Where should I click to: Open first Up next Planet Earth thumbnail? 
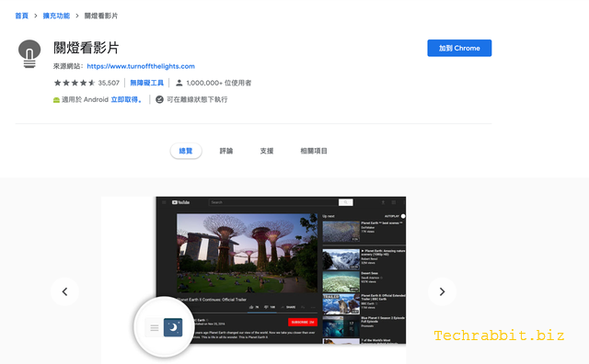coord(341,232)
